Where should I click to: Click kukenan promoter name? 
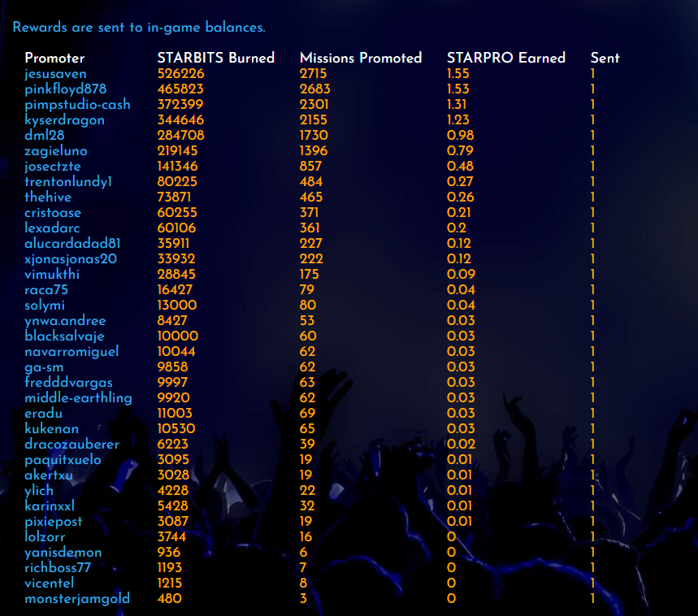tap(52, 428)
